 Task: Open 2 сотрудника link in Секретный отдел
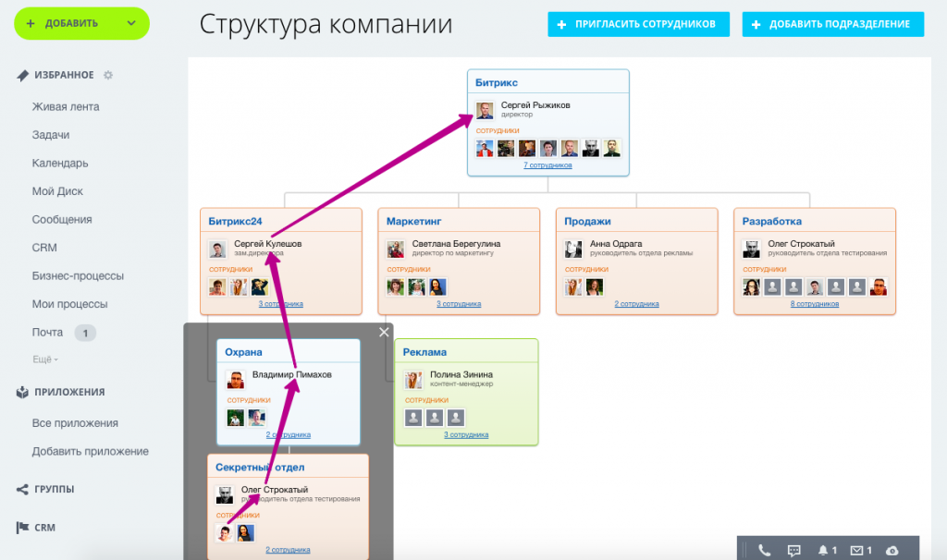pos(289,551)
